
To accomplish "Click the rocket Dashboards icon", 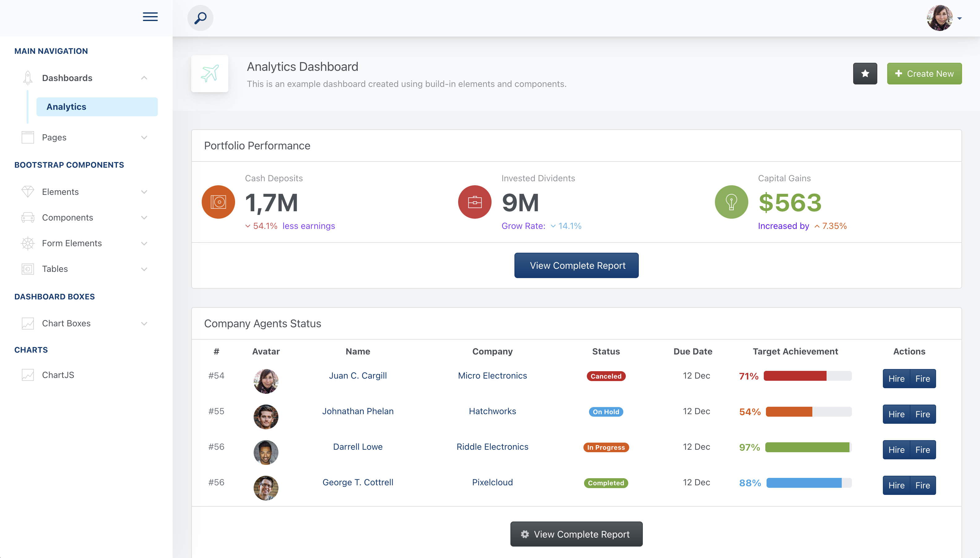I will 27,77.
